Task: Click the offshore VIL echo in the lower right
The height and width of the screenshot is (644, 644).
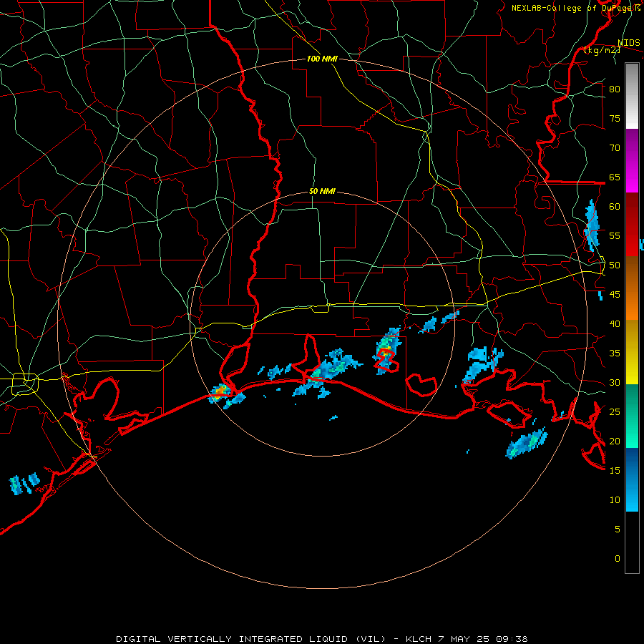Action: [527, 443]
